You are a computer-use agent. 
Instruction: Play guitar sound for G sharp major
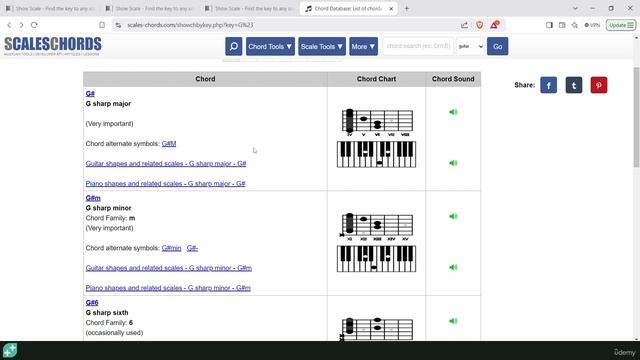click(x=453, y=112)
